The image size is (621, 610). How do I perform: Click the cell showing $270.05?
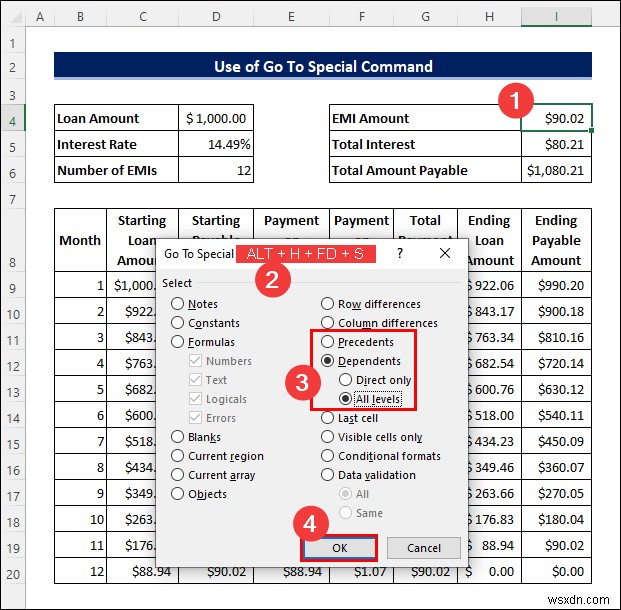556,493
